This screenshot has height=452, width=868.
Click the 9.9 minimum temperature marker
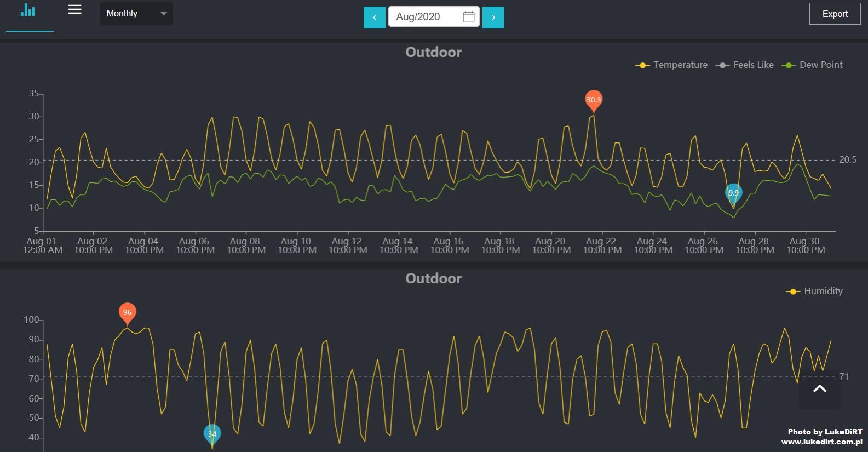coord(733,193)
